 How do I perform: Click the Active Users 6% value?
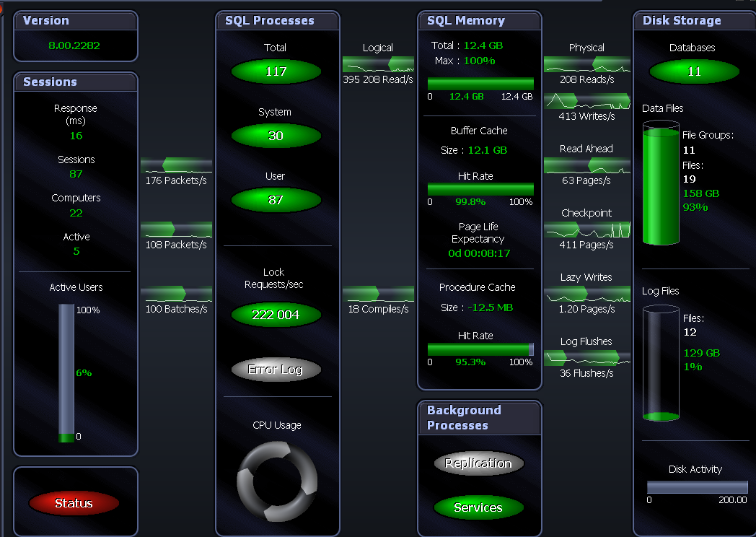pyautogui.click(x=84, y=372)
